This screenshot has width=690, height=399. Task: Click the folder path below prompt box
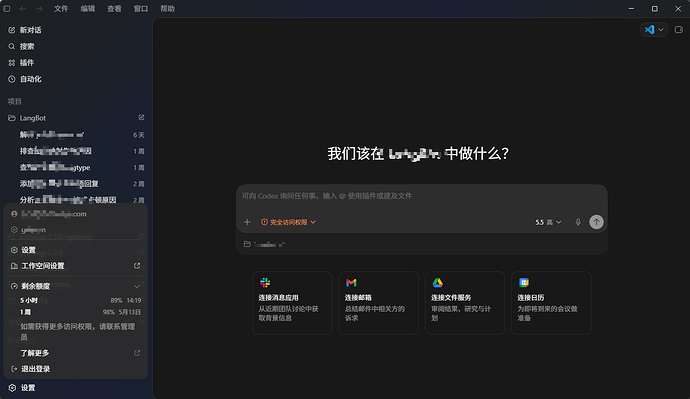[264, 244]
